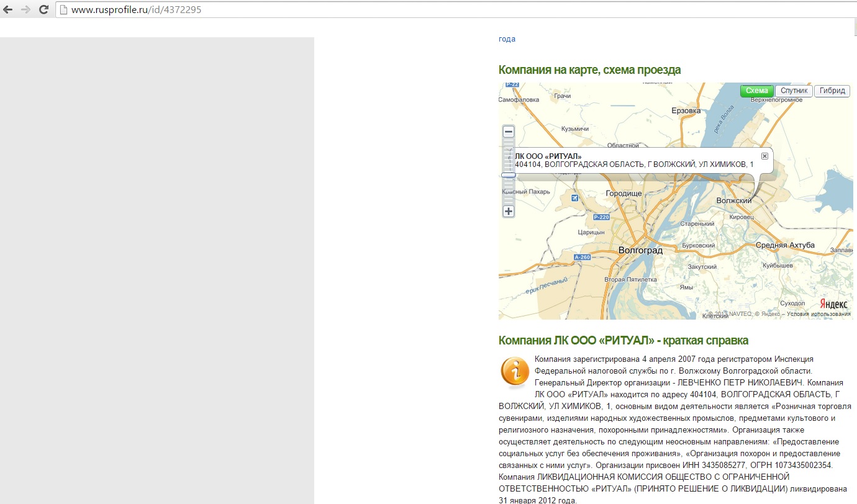The height and width of the screenshot is (504, 857).
Task: Click the 'Волгоград' city label on map
Action: click(x=640, y=251)
